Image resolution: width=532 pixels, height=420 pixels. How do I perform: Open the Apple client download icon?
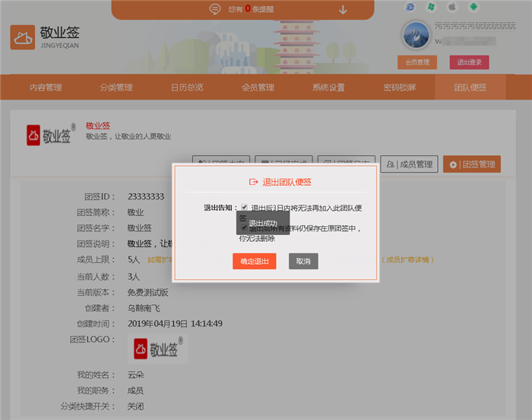[452, 7]
